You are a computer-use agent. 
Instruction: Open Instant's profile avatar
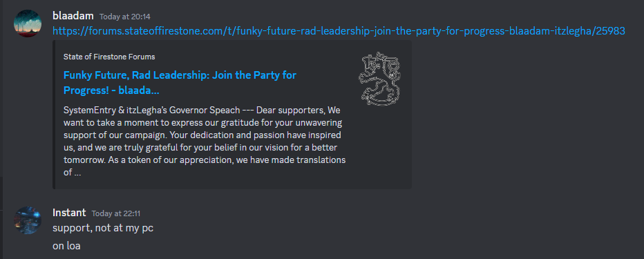(28, 220)
